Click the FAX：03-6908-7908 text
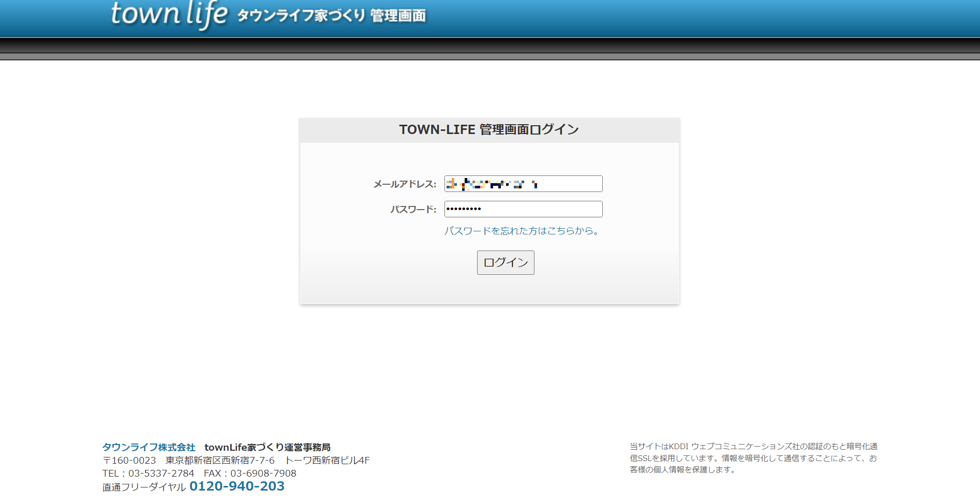This screenshot has height=503, width=980. pos(250,474)
